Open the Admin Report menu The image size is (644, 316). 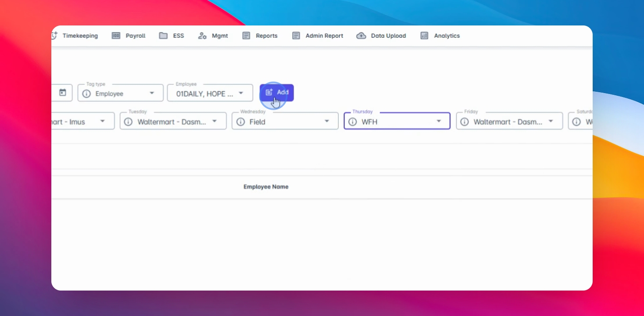pyautogui.click(x=318, y=36)
